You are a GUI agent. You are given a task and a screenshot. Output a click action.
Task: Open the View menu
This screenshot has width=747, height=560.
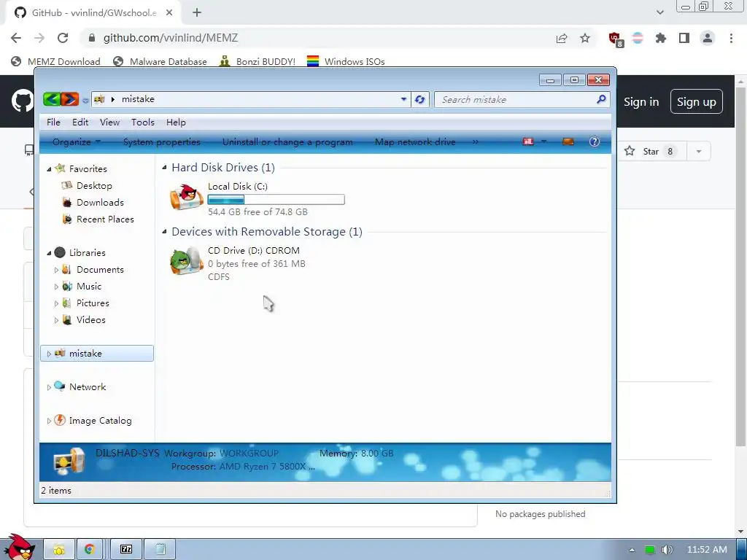[x=109, y=122]
